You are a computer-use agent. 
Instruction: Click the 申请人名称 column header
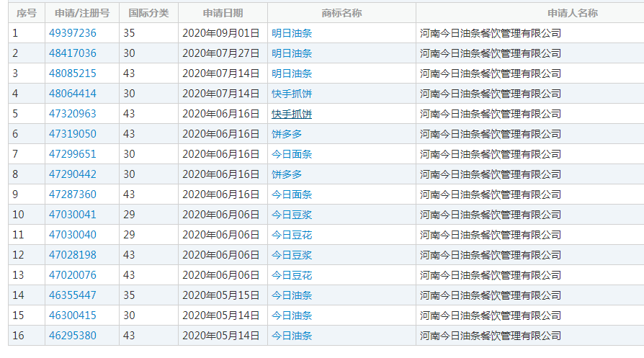pos(573,13)
